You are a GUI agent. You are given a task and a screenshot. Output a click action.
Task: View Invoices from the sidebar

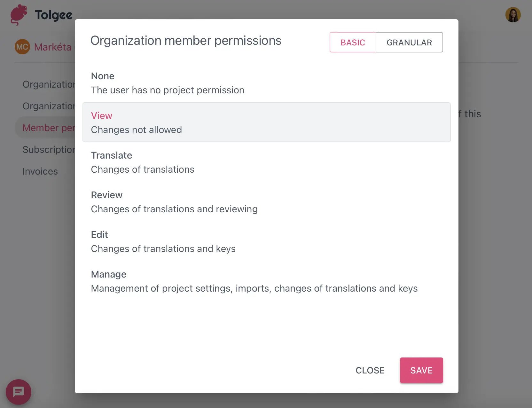point(40,171)
